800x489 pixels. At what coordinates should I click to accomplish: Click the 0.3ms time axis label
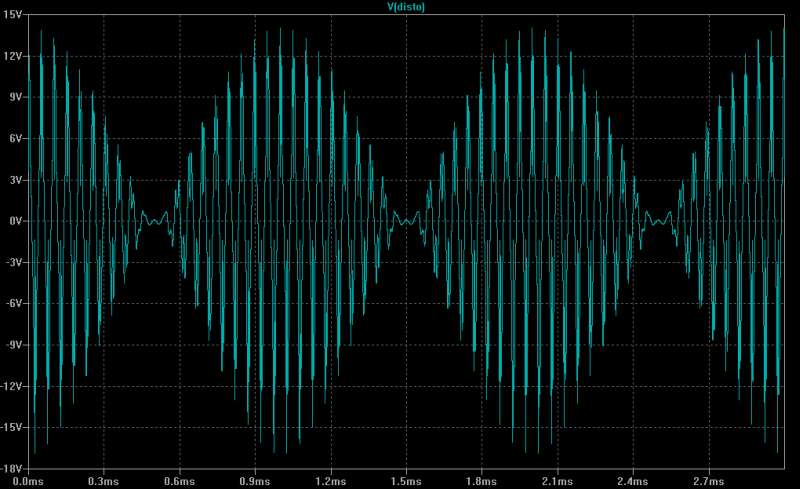[x=104, y=481]
